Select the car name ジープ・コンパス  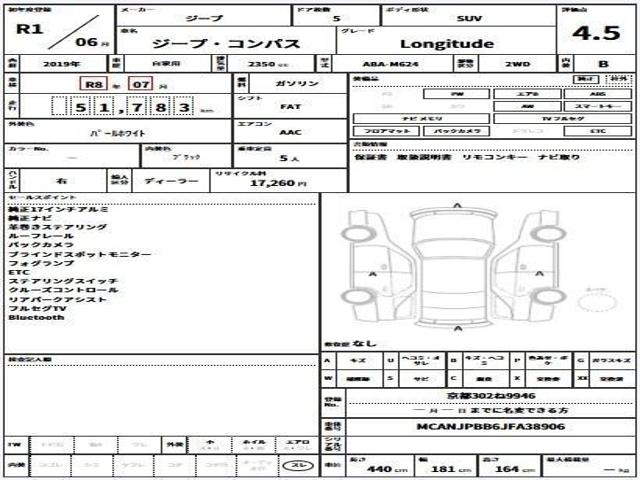tap(226, 43)
